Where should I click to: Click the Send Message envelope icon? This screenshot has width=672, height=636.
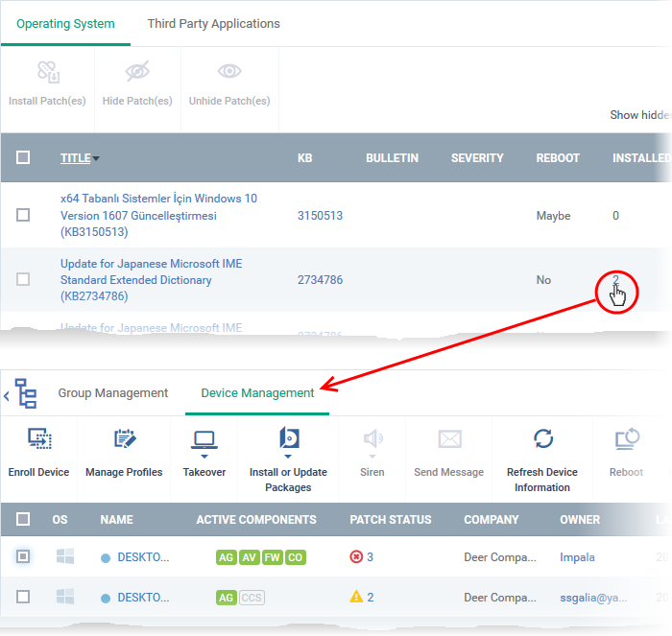pyautogui.click(x=449, y=440)
